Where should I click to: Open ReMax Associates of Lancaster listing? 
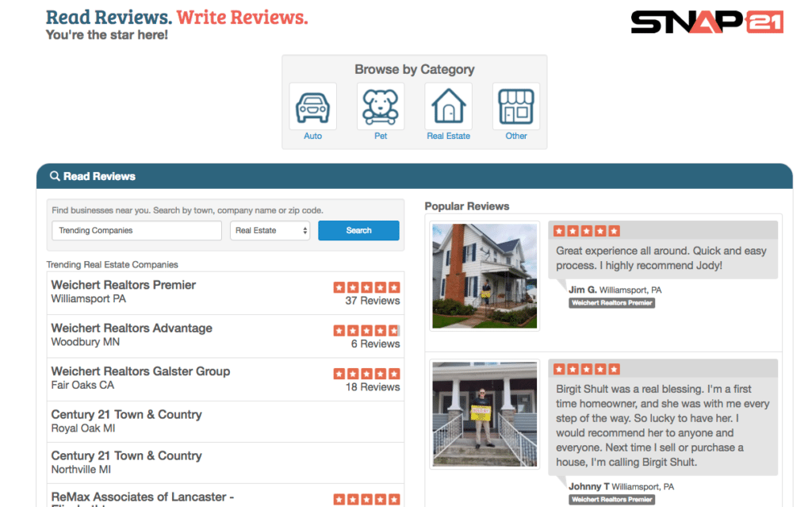[143, 497]
